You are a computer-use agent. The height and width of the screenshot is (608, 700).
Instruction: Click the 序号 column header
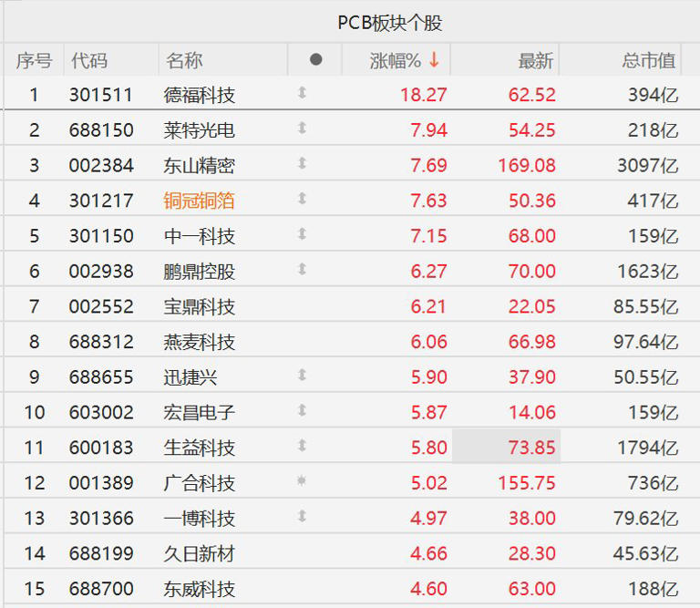pyautogui.click(x=35, y=61)
